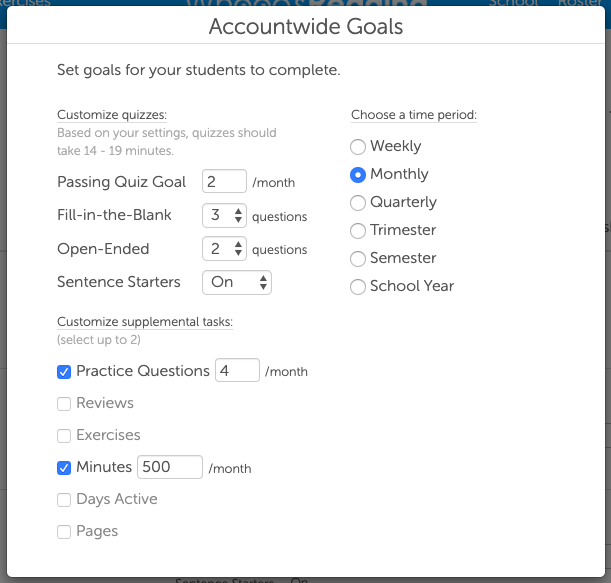Image resolution: width=611 pixels, height=583 pixels.
Task: Check the Pages supplemental task
Action: coord(64,531)
